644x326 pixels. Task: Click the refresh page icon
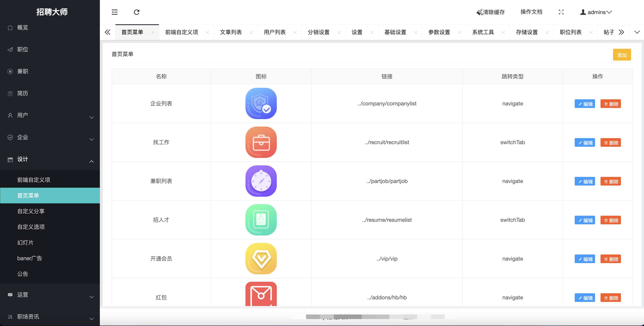click(136, 12)
